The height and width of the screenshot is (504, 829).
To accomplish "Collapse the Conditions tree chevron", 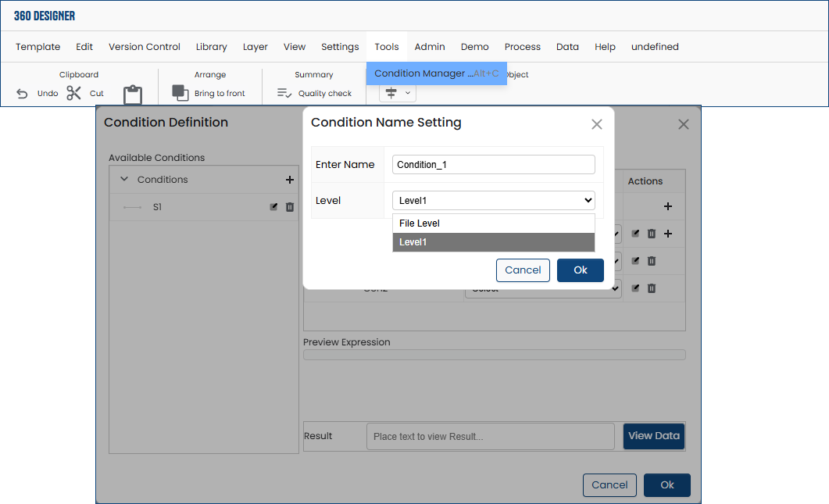I will 124,180.
